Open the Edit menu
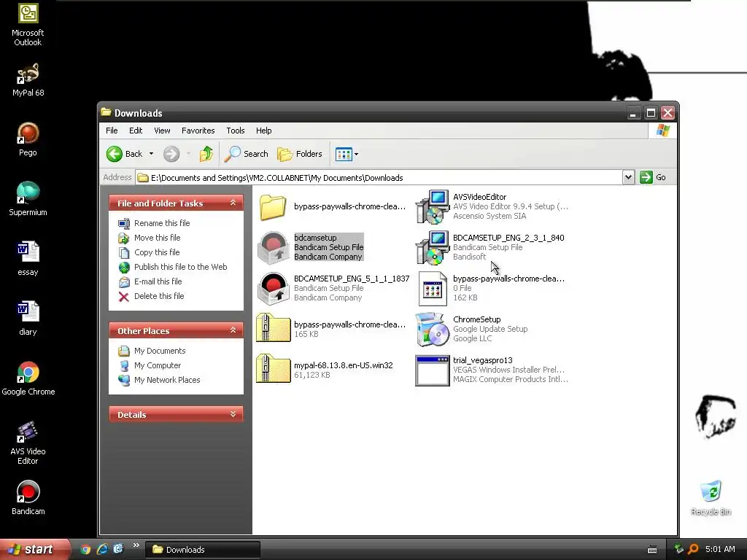The height and width of the screenshot is (560, 747). point(136,131)
